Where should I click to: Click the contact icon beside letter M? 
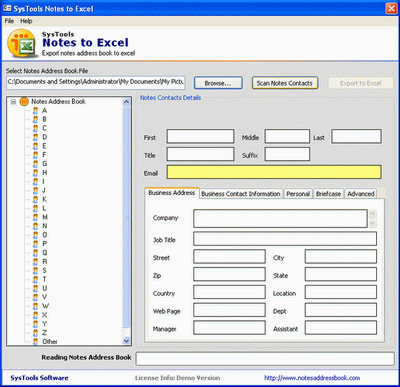[36, 217]
